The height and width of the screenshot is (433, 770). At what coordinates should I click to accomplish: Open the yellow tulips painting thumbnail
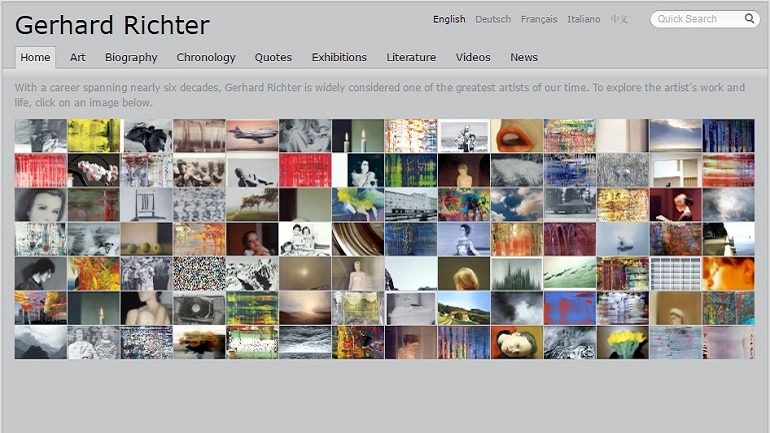pyautogui.click(x=622, y=342)
